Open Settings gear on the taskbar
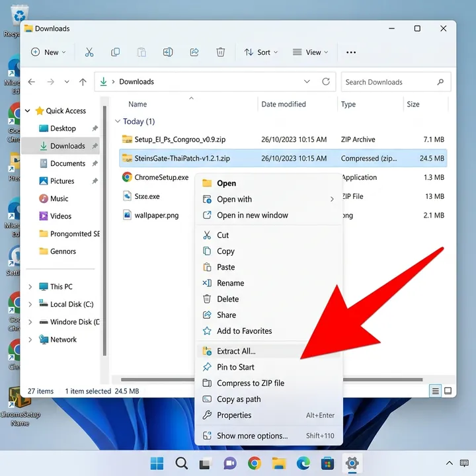Image resolution: width=476 pixels, height=476 pixels. [x=352, y=463]
